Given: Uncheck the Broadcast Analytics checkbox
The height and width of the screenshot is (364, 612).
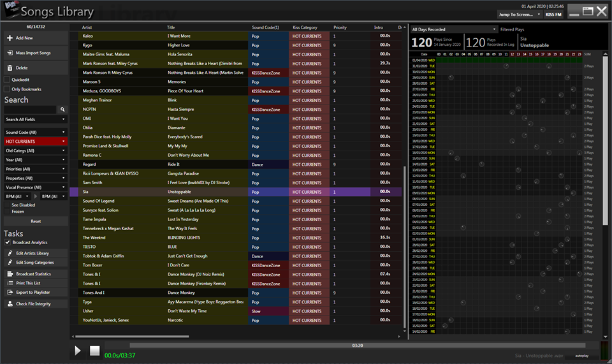Looking at the screenshot, I should pyautogui.click(x=8, y=242).
